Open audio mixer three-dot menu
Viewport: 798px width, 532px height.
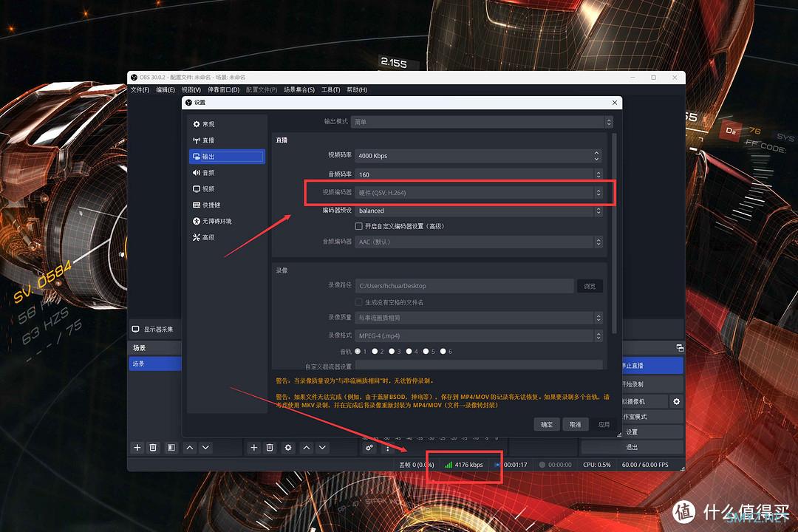387,448
